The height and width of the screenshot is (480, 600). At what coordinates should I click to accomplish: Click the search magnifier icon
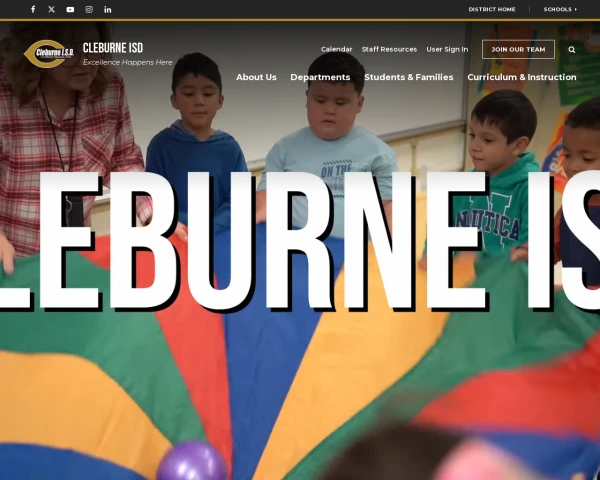(x=572, y=49)
